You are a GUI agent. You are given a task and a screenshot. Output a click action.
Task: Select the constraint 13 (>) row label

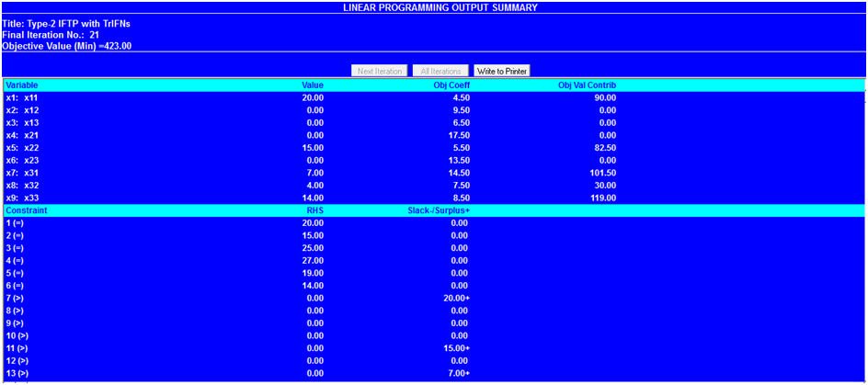coord(17,373)
